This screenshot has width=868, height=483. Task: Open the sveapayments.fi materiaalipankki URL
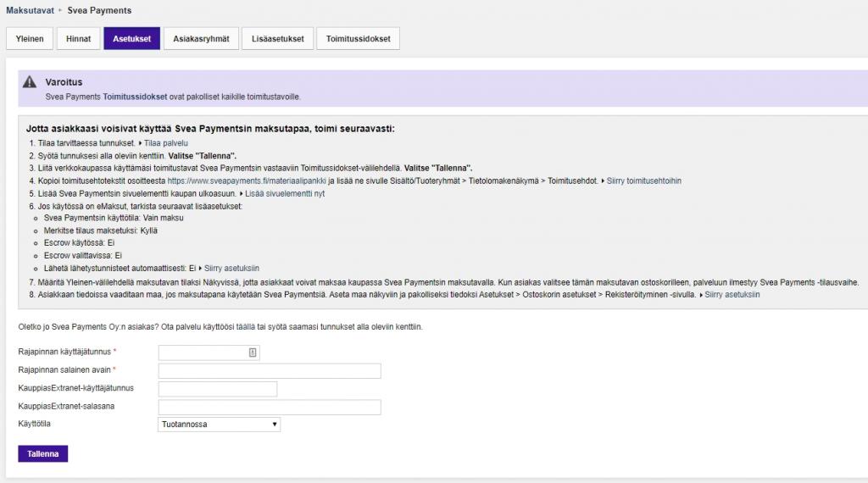(247, 181)
